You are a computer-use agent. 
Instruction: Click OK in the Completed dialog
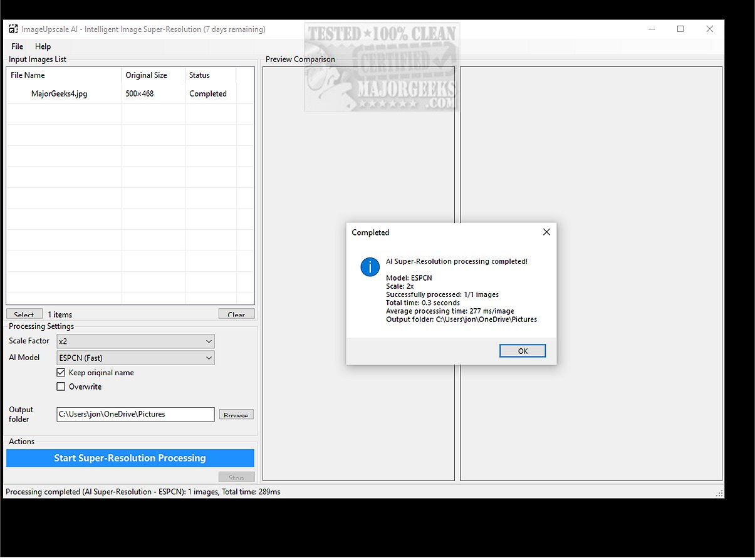523,351
